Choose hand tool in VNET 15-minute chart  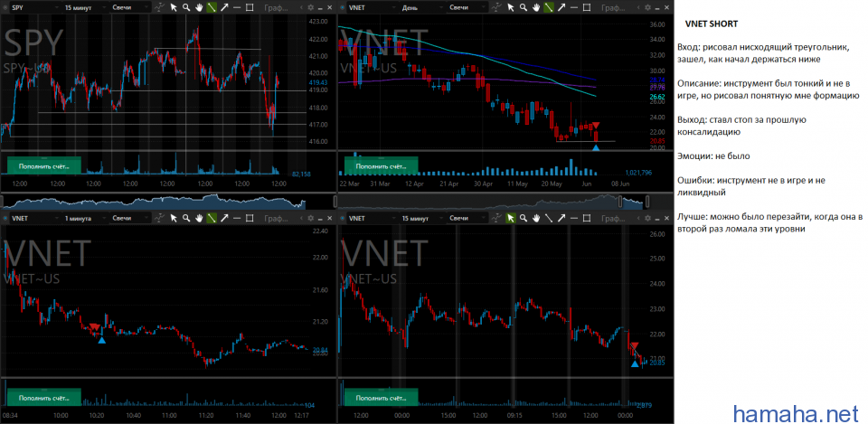point(536,218)
